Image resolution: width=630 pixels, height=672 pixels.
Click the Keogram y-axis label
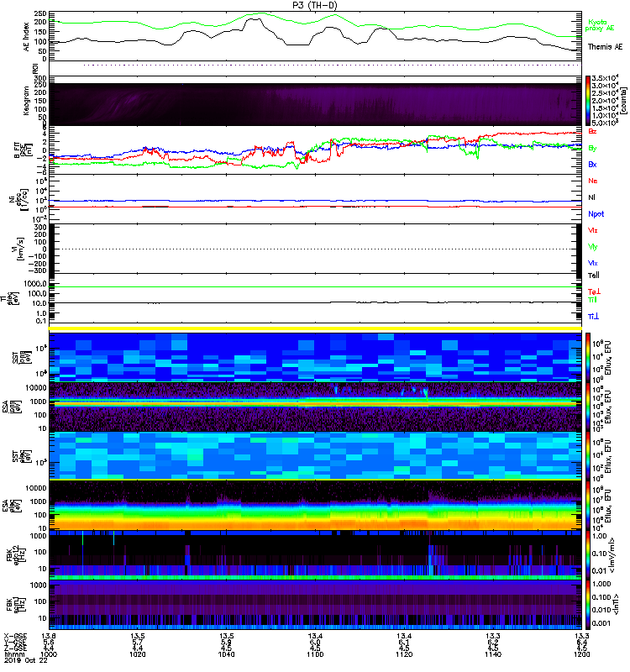click(x=27, y=101)
